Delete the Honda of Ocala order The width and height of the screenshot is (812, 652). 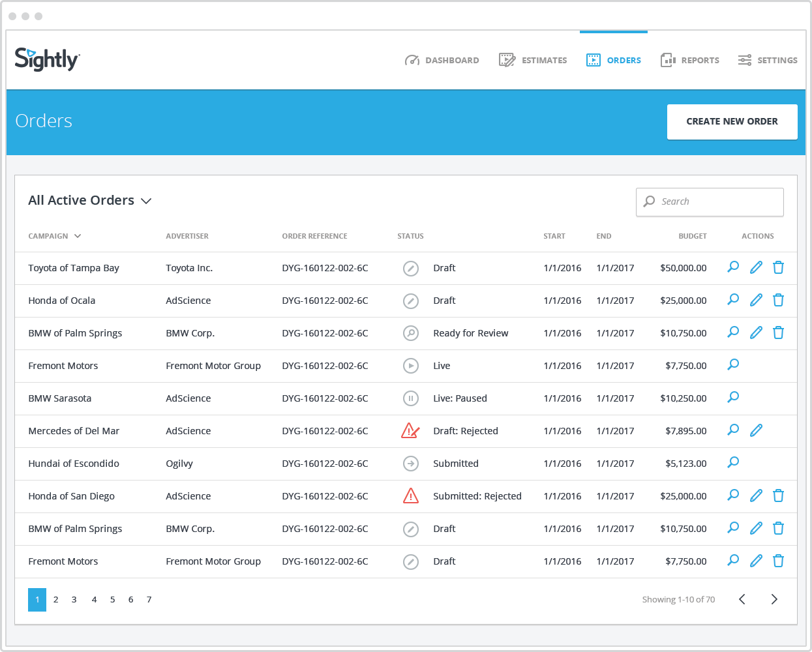pyautogui.click(x=778, y=300)
